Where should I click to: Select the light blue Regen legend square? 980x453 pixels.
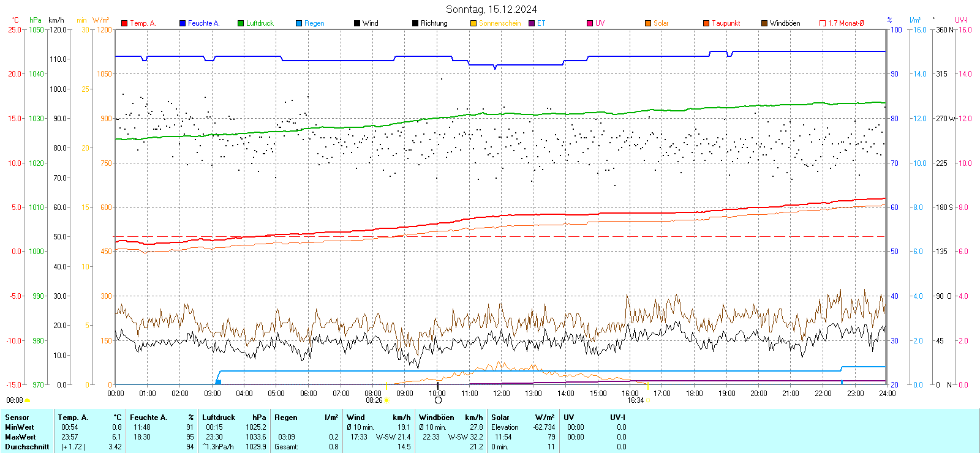(x=299, y=23)
